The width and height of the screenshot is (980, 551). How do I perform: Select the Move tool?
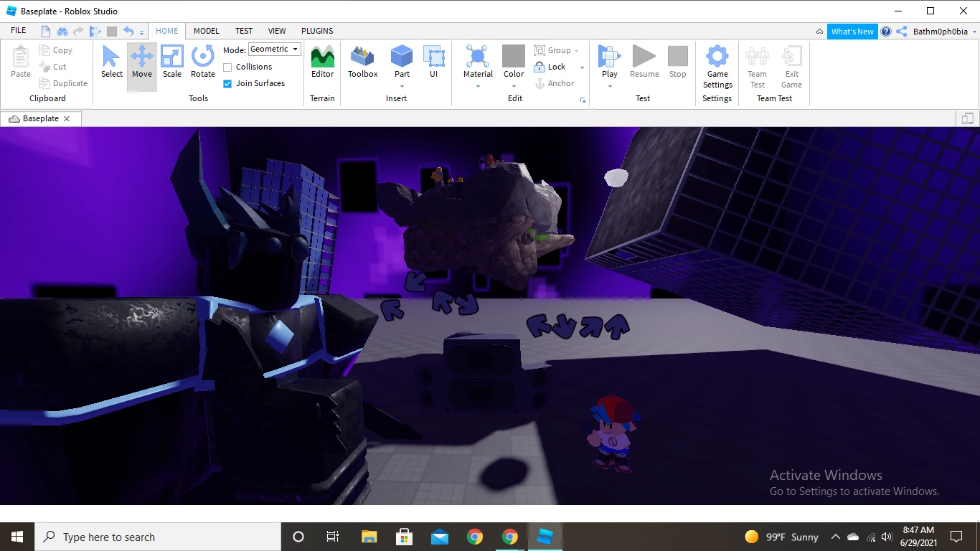(x=141, y=62)
